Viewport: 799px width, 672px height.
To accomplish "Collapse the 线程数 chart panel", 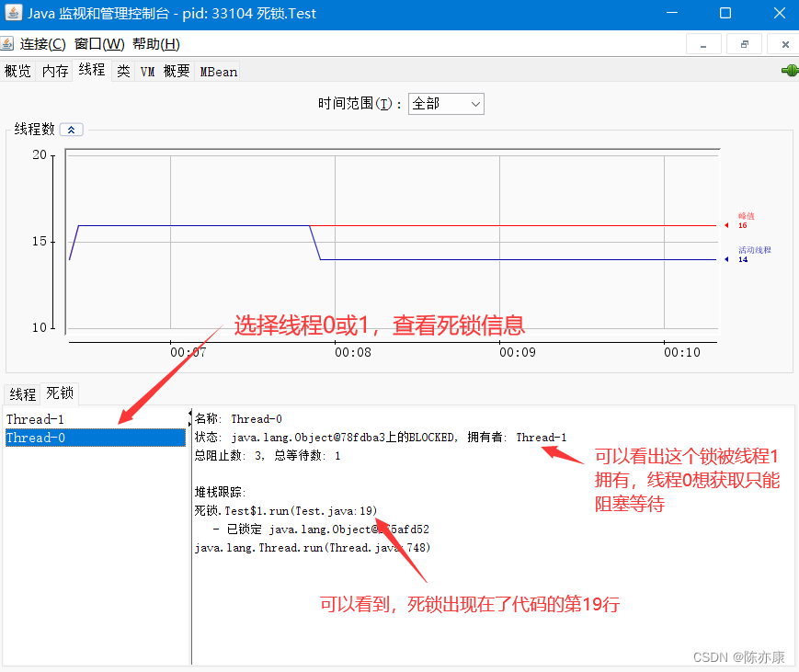I will coord(72,130).
